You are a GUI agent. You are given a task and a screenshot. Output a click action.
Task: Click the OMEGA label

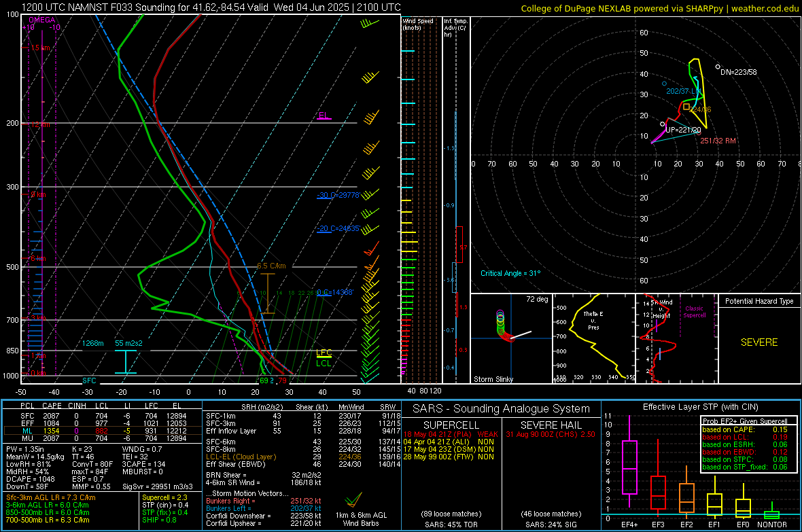pyautogui.click(x=42, y=20)
